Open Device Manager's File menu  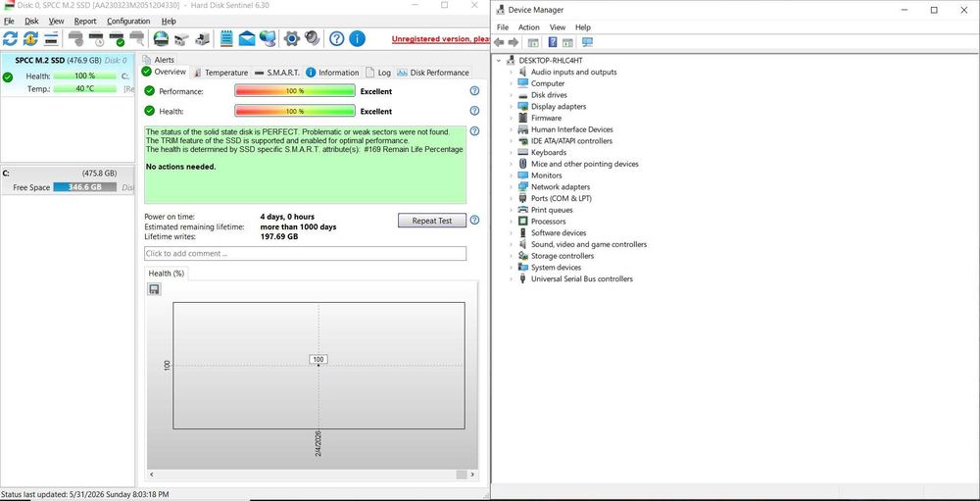click(x=503, y=27)
